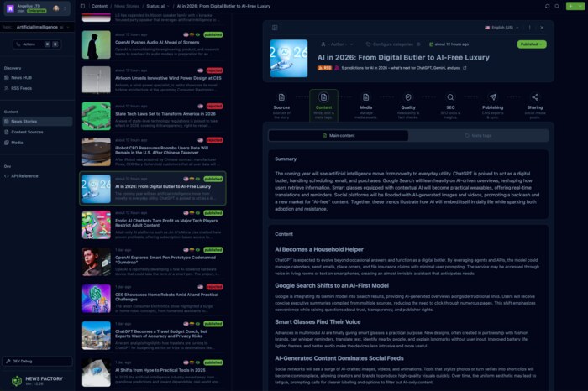The image size is (588, 391).
Task: Open the Sources step icon
Action: click(281, 97)
